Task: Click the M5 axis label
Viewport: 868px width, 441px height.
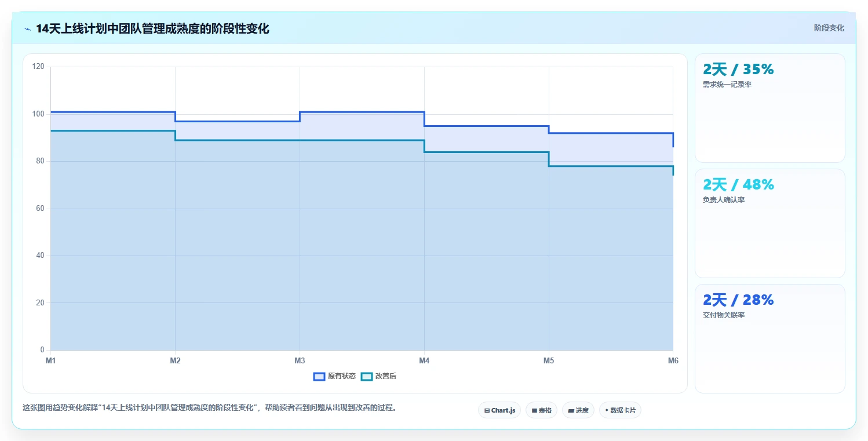Action: (x=549, y=361)
